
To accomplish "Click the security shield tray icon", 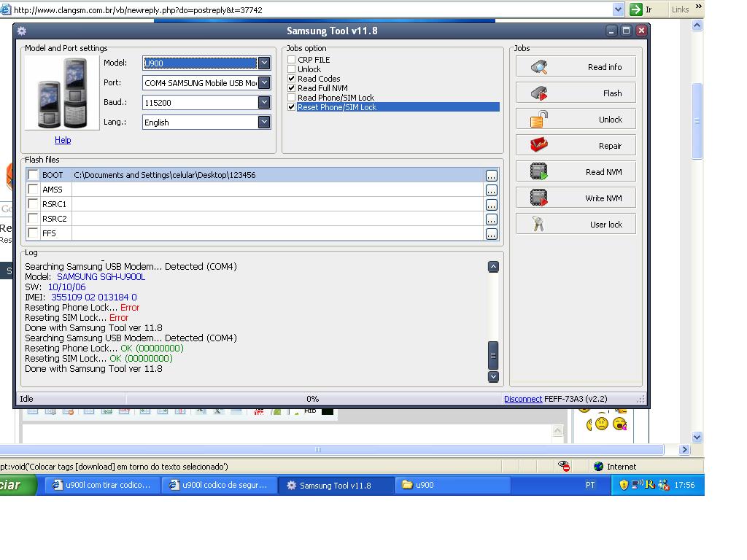I will pos(623,485).
